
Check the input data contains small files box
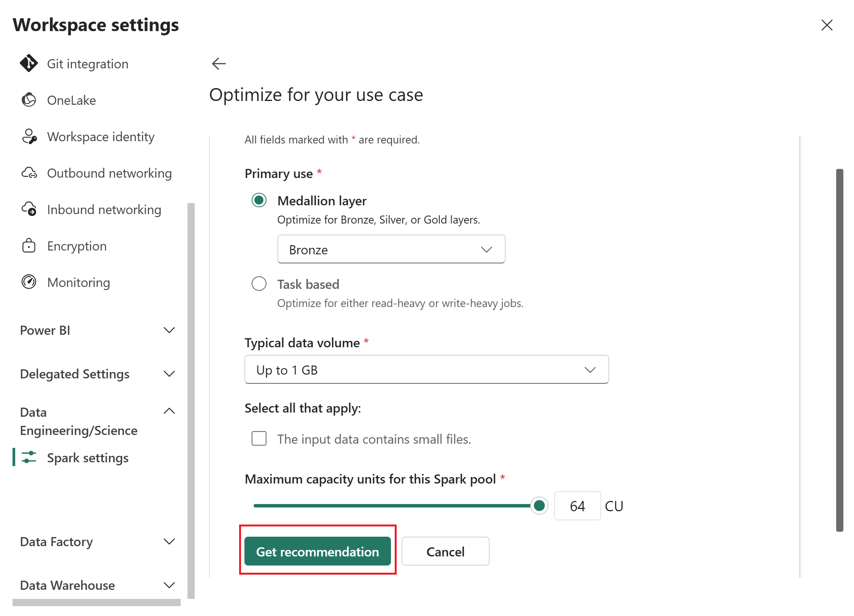(x=259, y=438)
